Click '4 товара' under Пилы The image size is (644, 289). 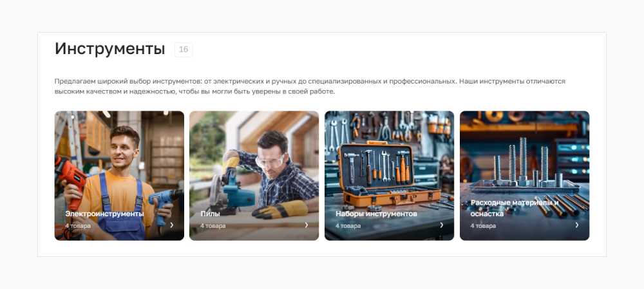click(213, 226)
